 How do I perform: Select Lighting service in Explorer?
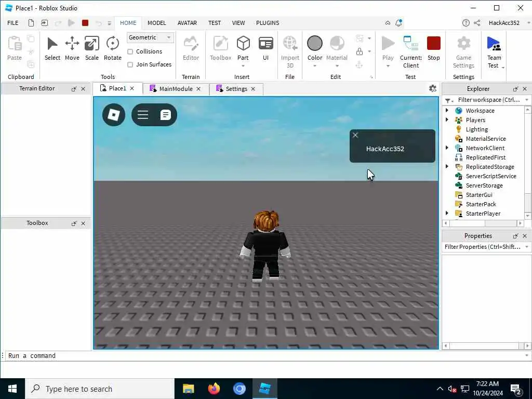(x=477, y=129)
